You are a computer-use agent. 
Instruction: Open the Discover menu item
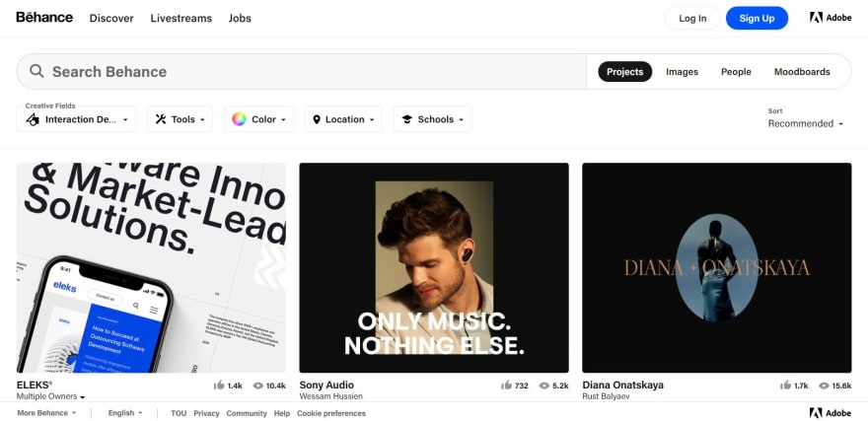coord(111,18)
